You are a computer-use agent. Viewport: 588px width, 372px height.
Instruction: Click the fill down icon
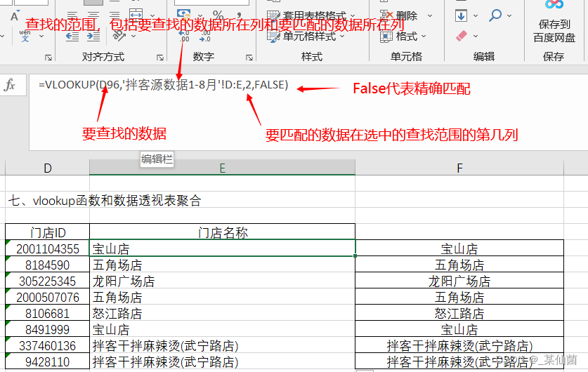(461, 15)
